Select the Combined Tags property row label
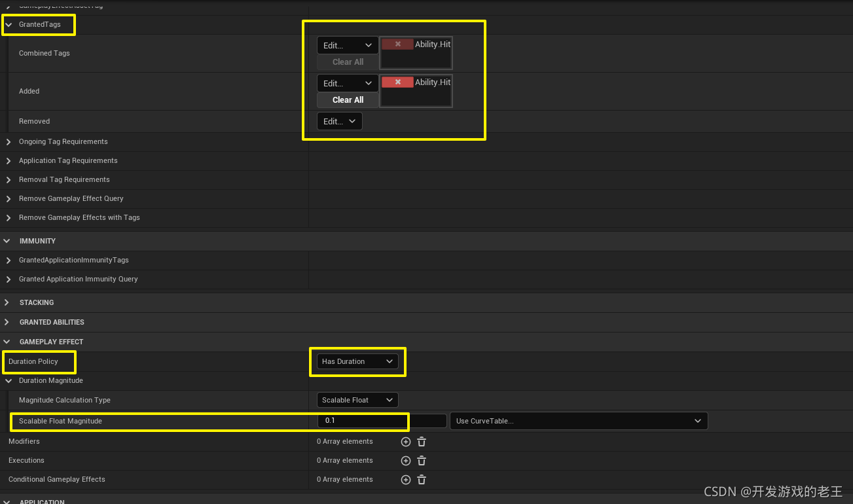This screenshot has width=853, height=504. point(45,54)
